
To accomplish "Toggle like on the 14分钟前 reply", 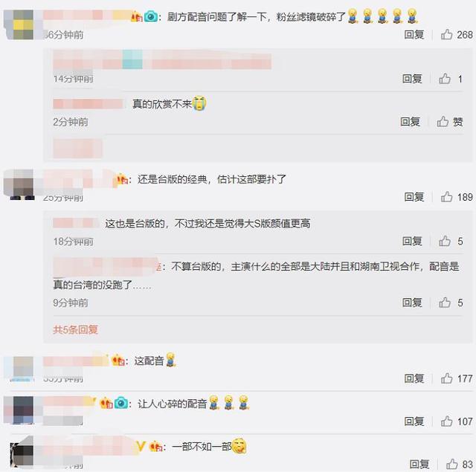I will (x=445, y=79).
